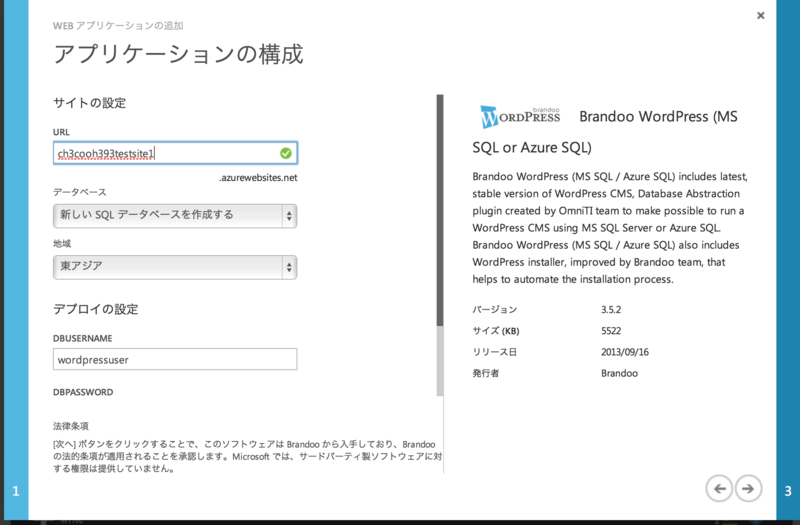The width and height of the screenshot is (800, 525).
Task: Click the 法律条項 heading
Action: [71, 426]
